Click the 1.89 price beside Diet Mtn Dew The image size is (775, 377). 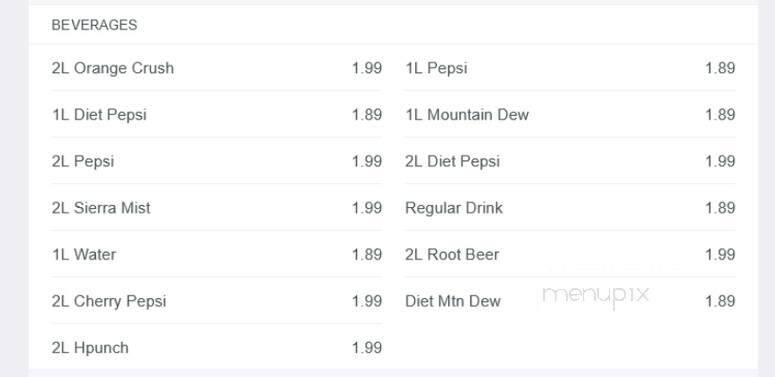[x=720, y=301]
